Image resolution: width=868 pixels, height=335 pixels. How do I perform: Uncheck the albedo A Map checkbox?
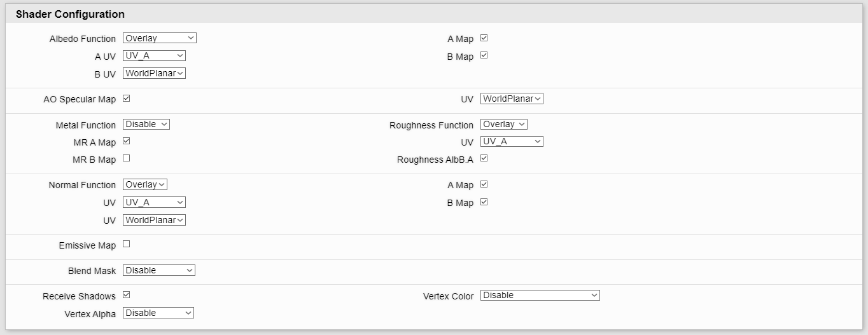pos(484,38)
